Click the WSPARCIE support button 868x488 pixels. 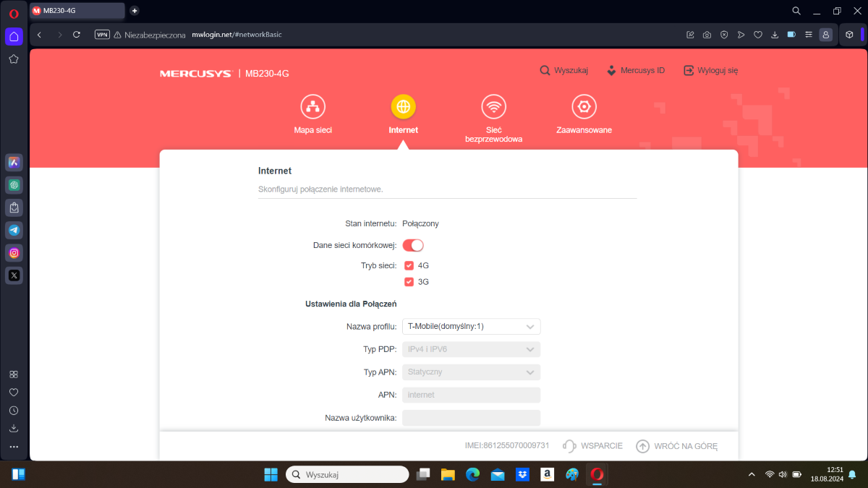pos(592,446)
